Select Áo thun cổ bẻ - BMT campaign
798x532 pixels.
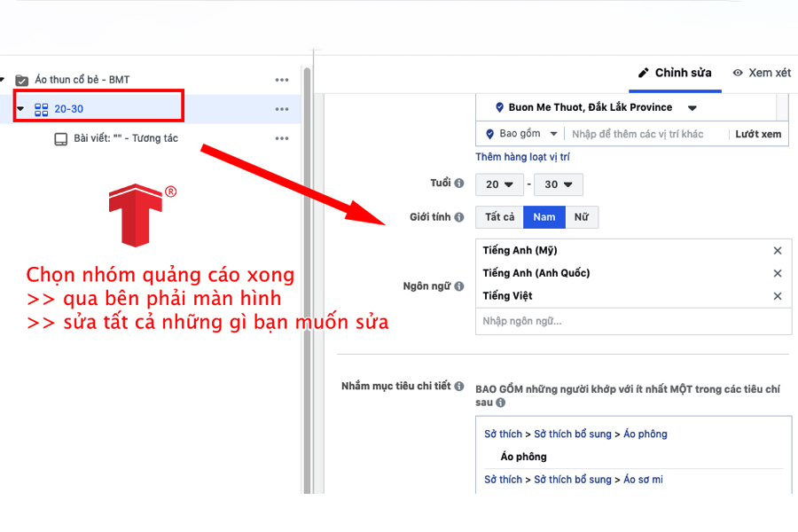point(82,80)
